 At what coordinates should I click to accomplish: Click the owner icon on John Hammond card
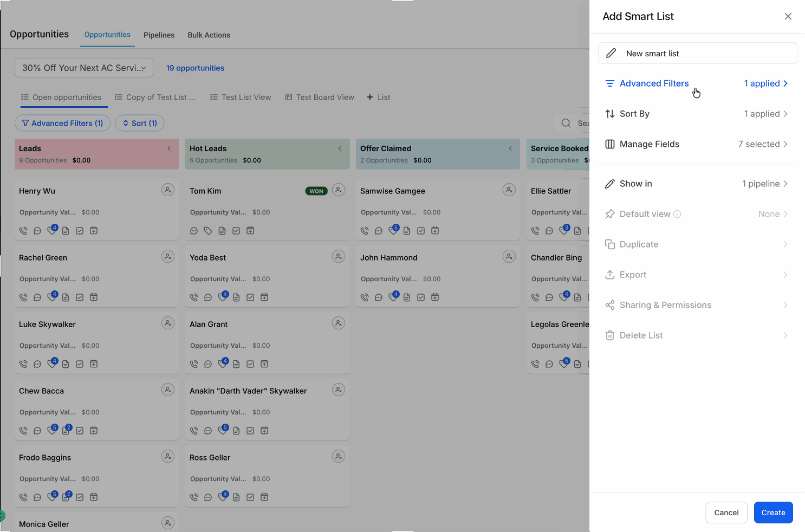coord(509,256)
